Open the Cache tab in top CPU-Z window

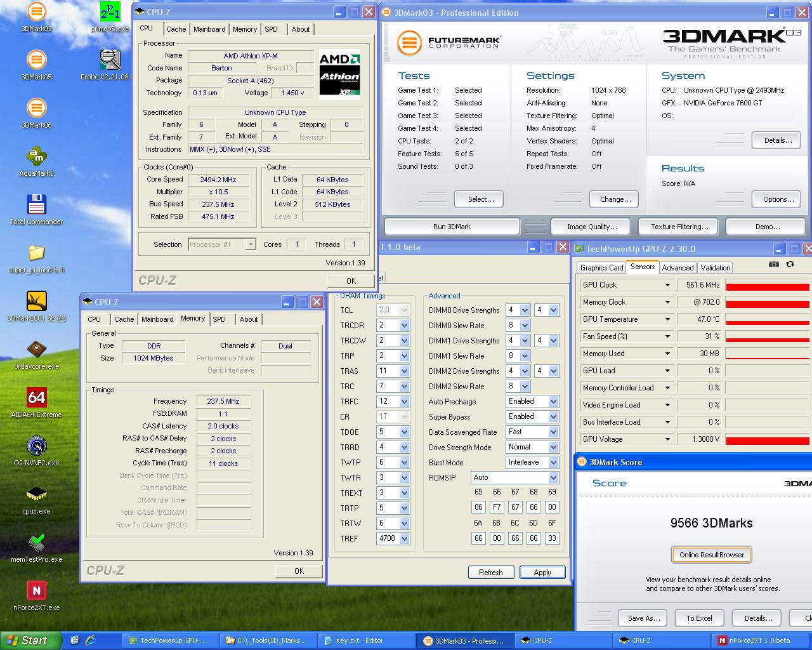(176, 29)
